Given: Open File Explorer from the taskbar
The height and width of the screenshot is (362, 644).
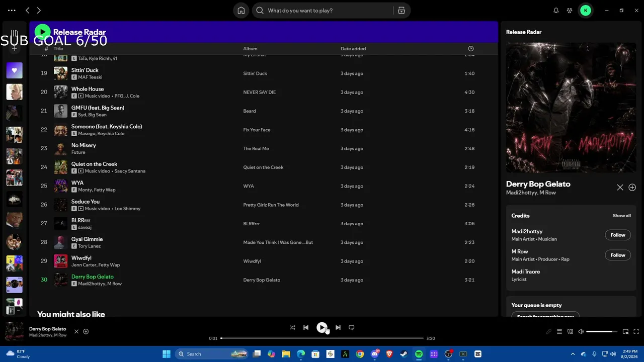Looking at the screenshot, I should click(x=286, y=354).
